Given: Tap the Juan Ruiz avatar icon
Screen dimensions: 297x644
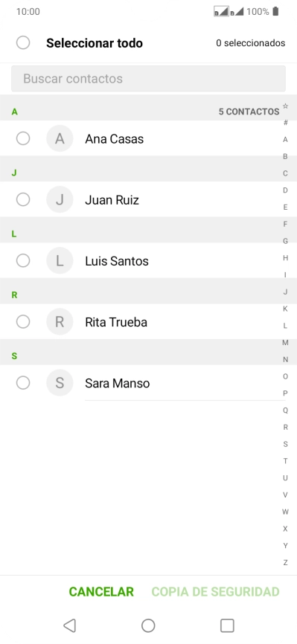Looking at the screenshot, I should [60, 199].
